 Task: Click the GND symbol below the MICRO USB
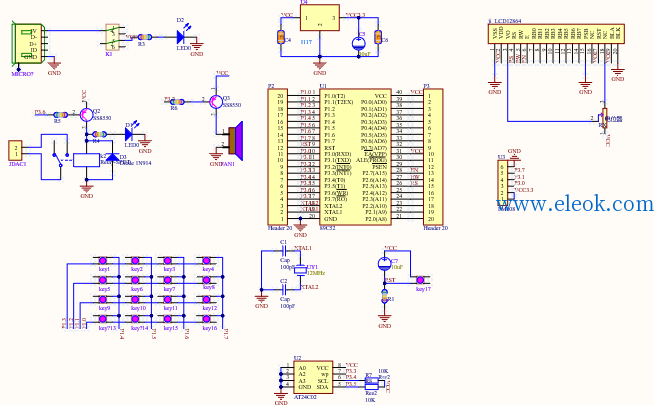[54, 67]
